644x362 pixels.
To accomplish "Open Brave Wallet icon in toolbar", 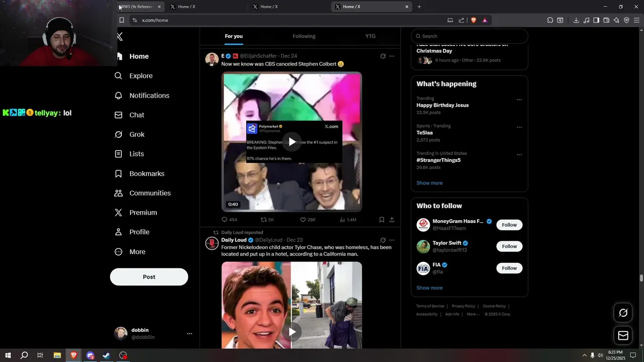I will (x=606, y=20).
